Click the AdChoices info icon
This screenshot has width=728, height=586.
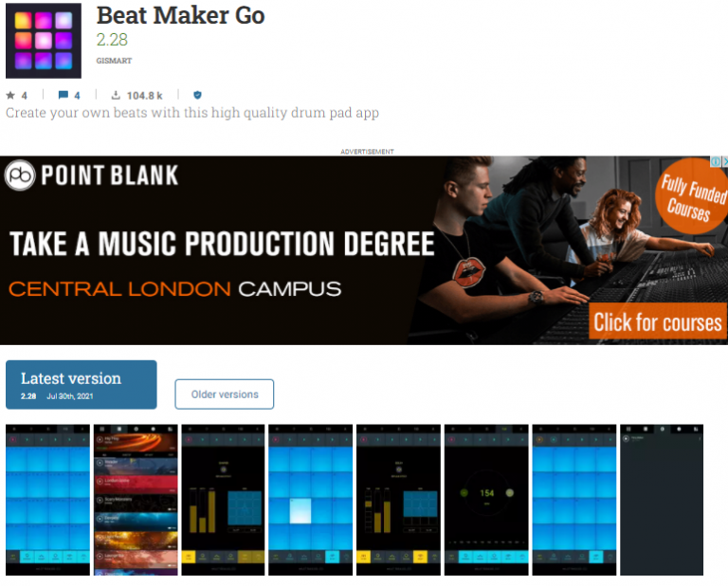(x=716, y=161)
